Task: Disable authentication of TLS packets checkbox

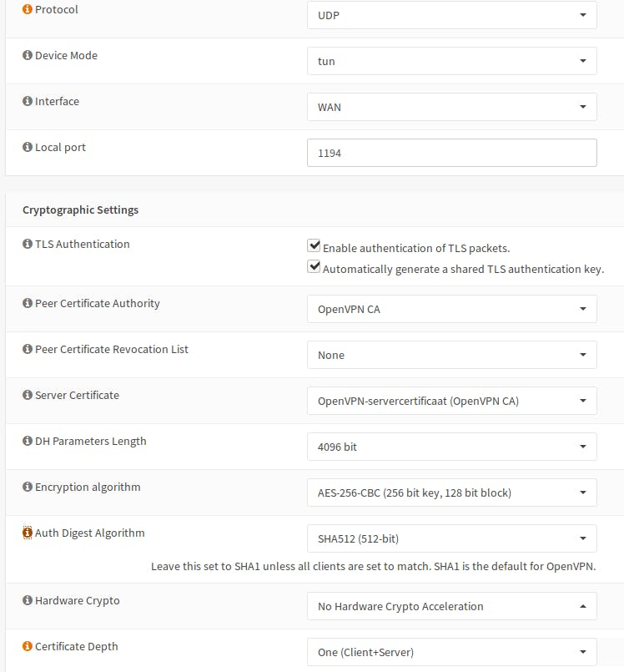Action: tap(315, 246)
